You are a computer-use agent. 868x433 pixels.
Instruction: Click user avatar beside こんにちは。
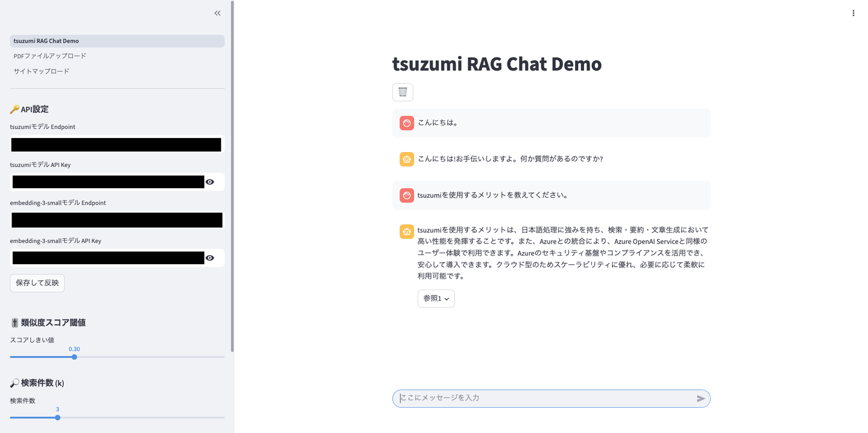[x=407, y=123]
